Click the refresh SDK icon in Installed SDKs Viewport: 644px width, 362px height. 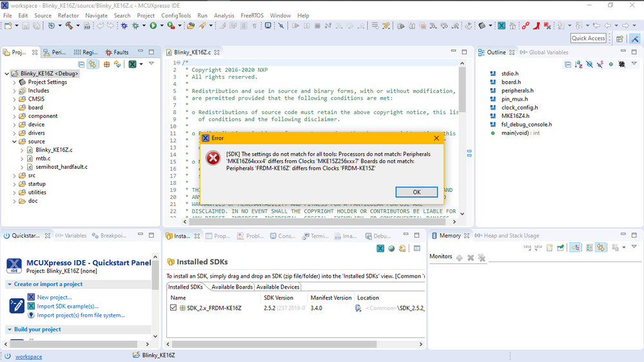(402, 248)
